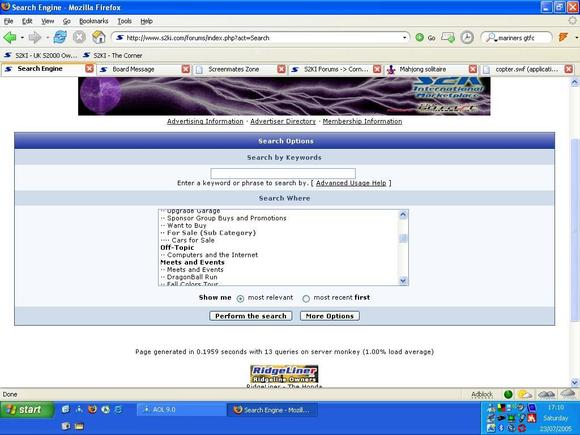The width and height of the screenshot is (580, 435).
Task: Reload the page with the blue Reload icon
Action: click(x=60, y=37)
